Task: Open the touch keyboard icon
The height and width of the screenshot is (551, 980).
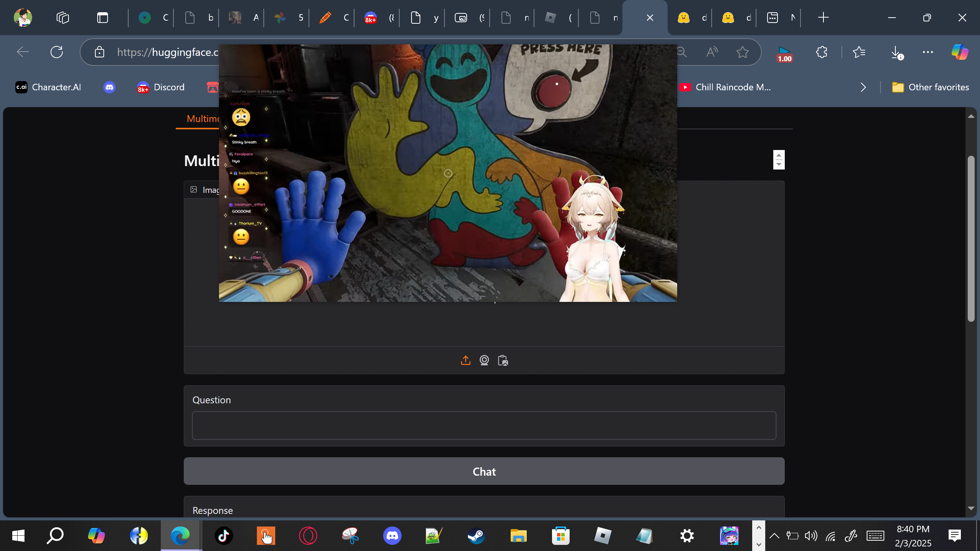Action: tap(875, 536)
